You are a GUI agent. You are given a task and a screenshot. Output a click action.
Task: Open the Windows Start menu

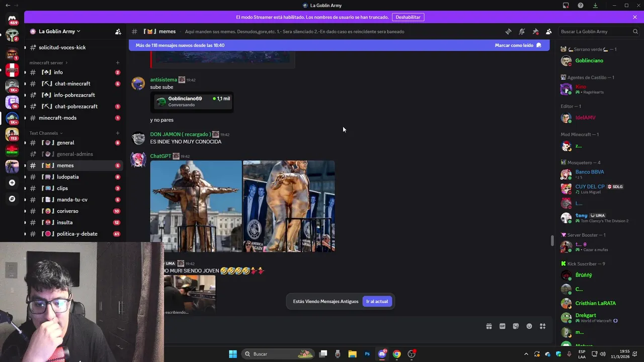tap(233, 354)
